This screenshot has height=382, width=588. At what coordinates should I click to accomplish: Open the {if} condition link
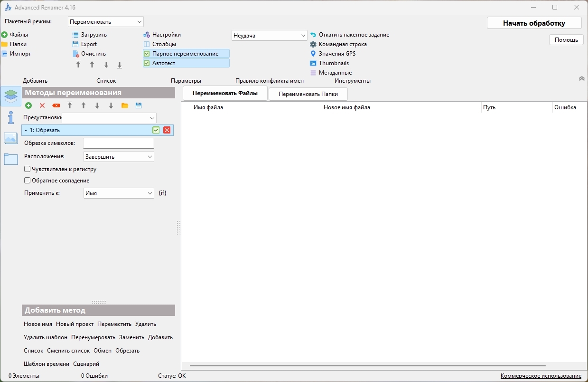click(162, 193)
